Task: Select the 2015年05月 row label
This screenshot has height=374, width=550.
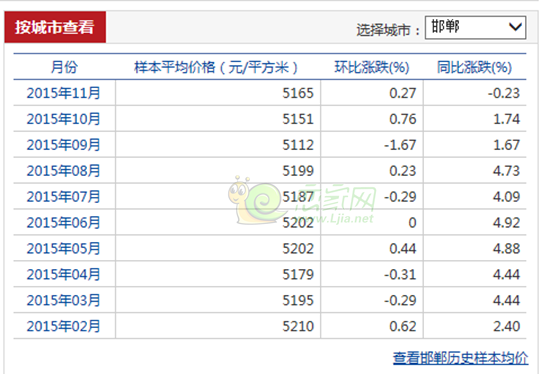Action: point(63,248)
